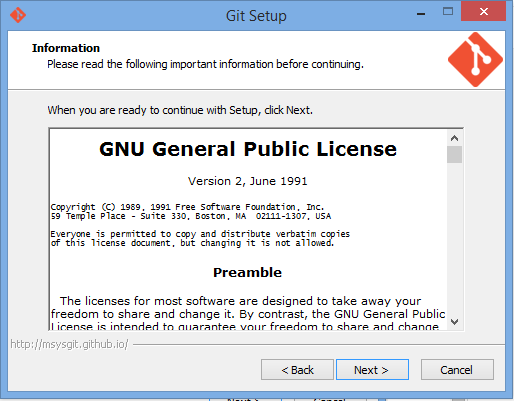Click 'The licenses for most software' line

(240, 301)
